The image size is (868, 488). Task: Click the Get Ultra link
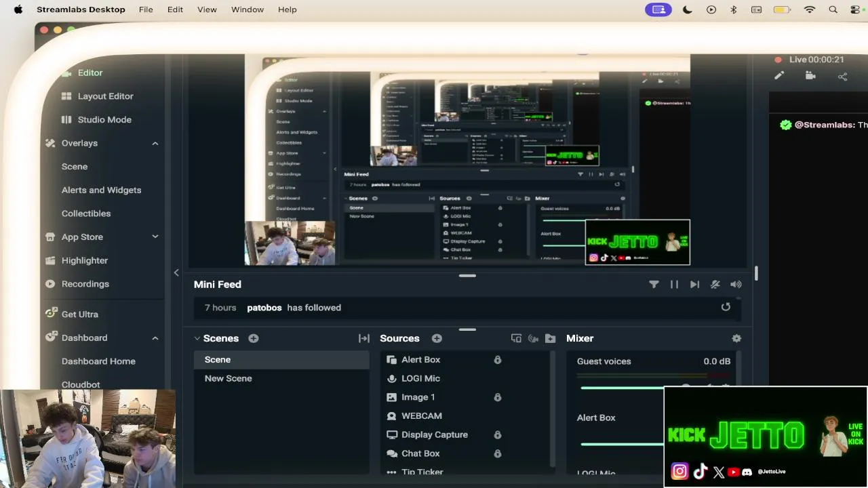pos(80,314)
